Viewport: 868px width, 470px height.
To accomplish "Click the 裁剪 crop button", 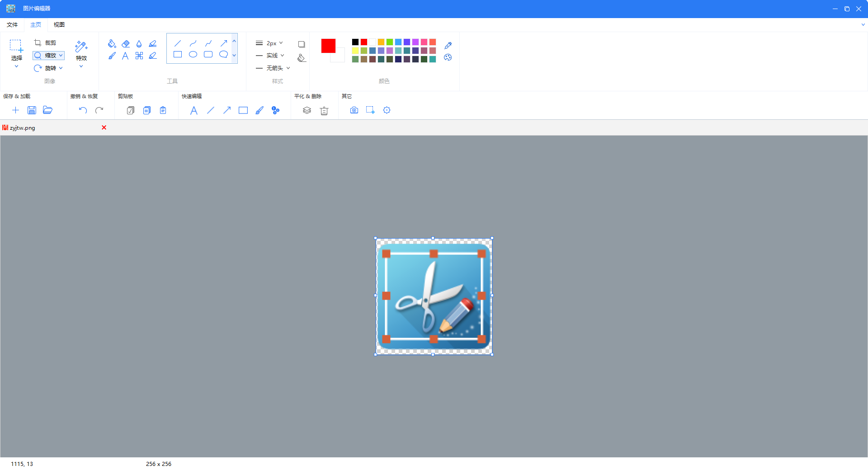I will (x=45, y=43).
